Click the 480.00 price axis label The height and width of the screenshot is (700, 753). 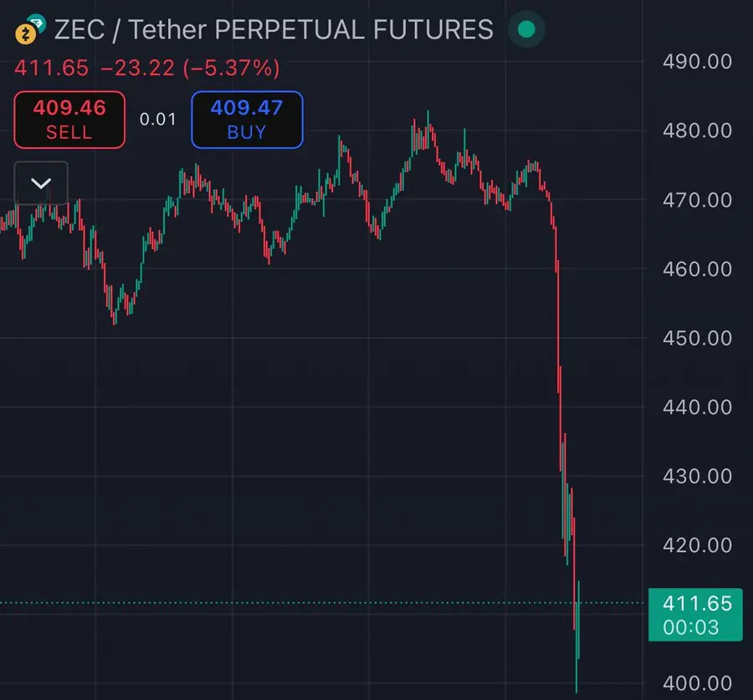coord(697,130)
